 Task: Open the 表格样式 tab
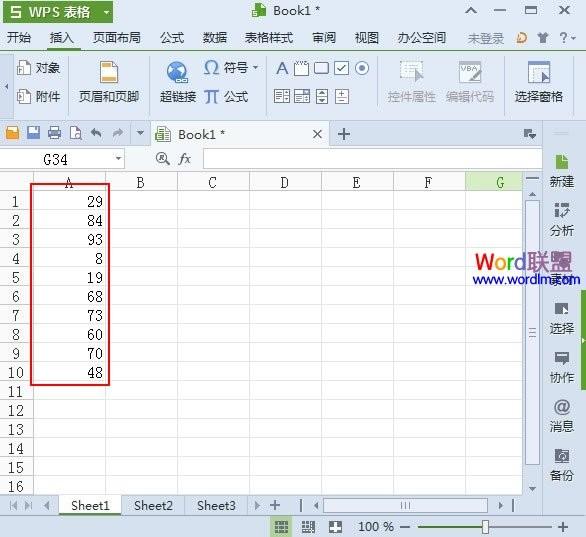point(269,37)
